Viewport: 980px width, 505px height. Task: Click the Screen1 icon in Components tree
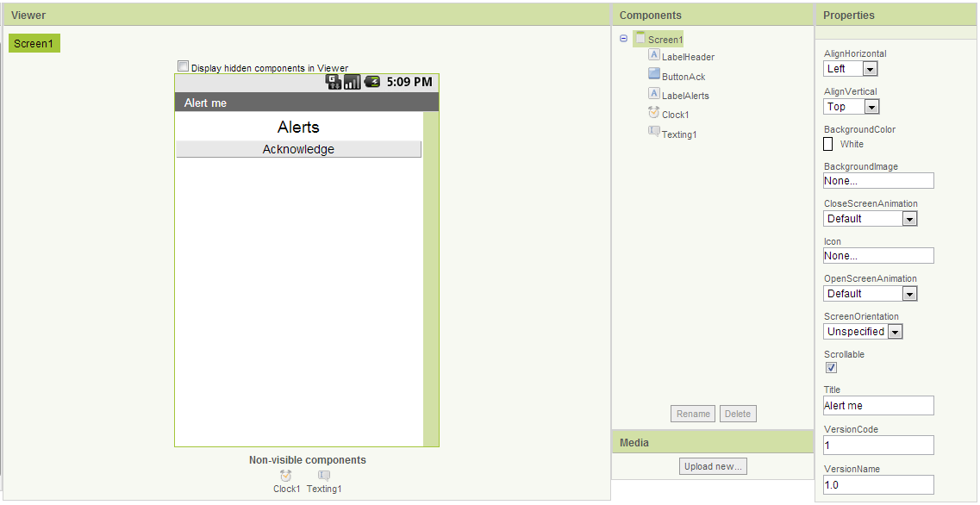640,38
